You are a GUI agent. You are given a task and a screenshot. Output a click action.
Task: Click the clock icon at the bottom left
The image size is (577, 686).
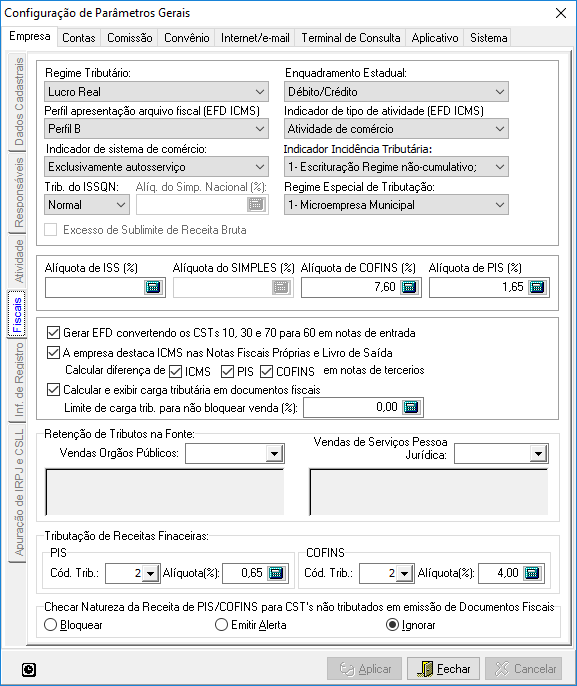(29, 669)
